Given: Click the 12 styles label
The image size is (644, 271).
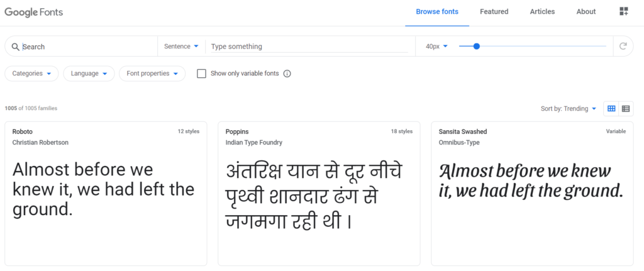Looking at the screenshot, I should pos(189,131).
